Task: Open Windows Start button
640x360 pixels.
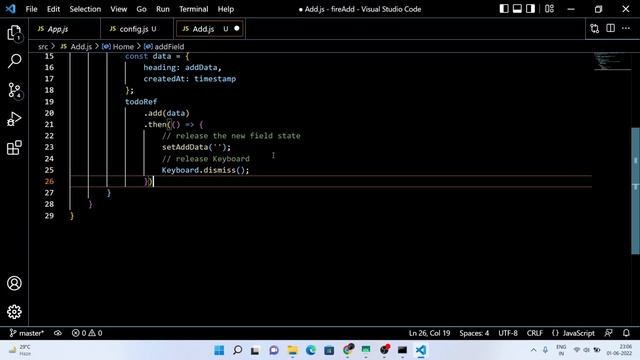Action: 219,350
